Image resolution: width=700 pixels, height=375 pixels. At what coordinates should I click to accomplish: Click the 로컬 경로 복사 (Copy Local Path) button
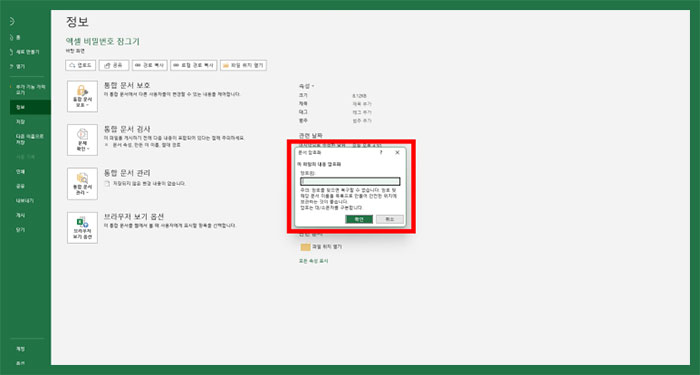point(194,65)
